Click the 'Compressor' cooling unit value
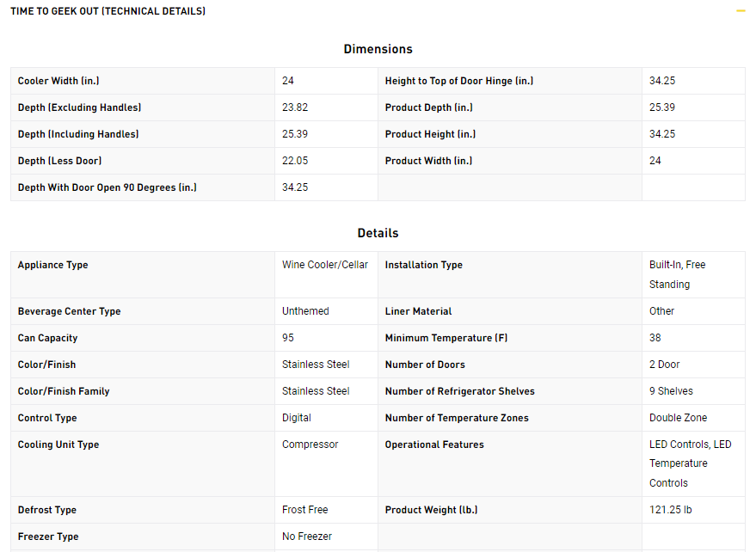 310,445
